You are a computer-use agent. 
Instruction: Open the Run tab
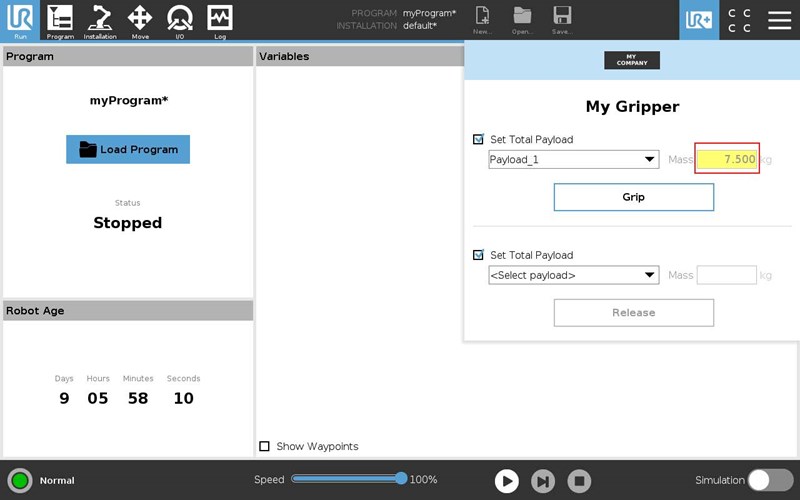pyautogui.click(x=21, y=20)
